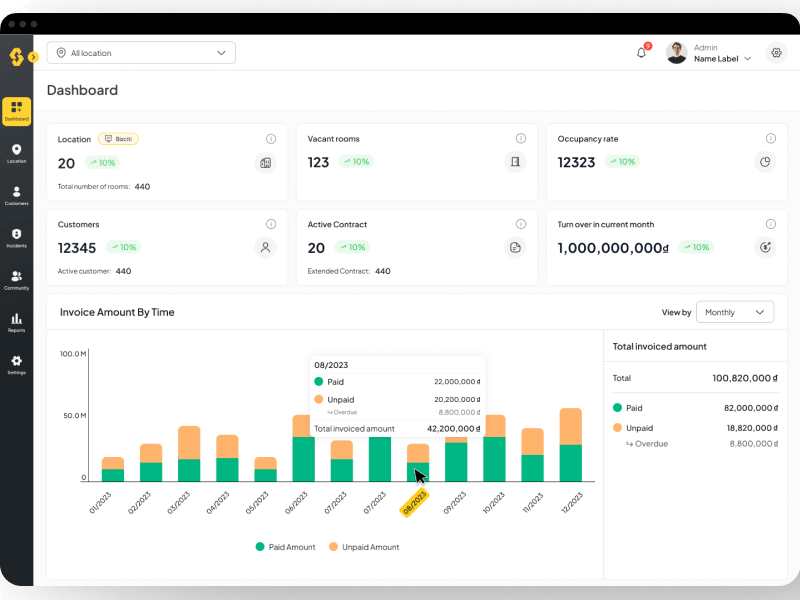Show info for the Active Contract card
This screenshot has width=800, height=600.
[x=521, y=224]
